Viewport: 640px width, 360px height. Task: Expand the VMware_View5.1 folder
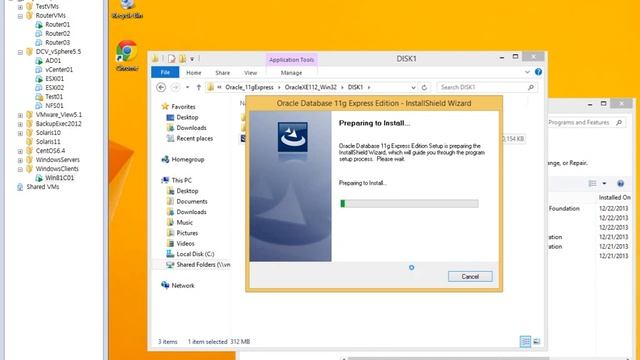(x=20, y=115)
